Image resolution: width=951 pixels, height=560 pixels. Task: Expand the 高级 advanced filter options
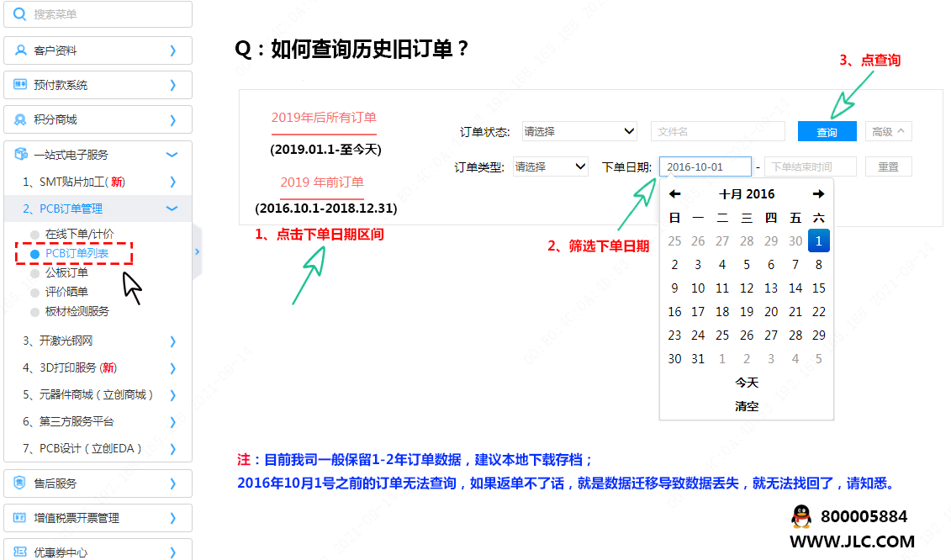click(888, 131)
